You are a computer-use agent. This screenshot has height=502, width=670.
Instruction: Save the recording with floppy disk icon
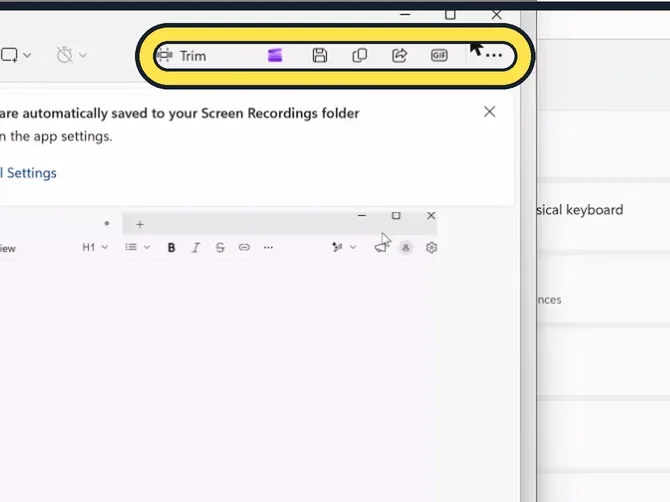(320, 56)
